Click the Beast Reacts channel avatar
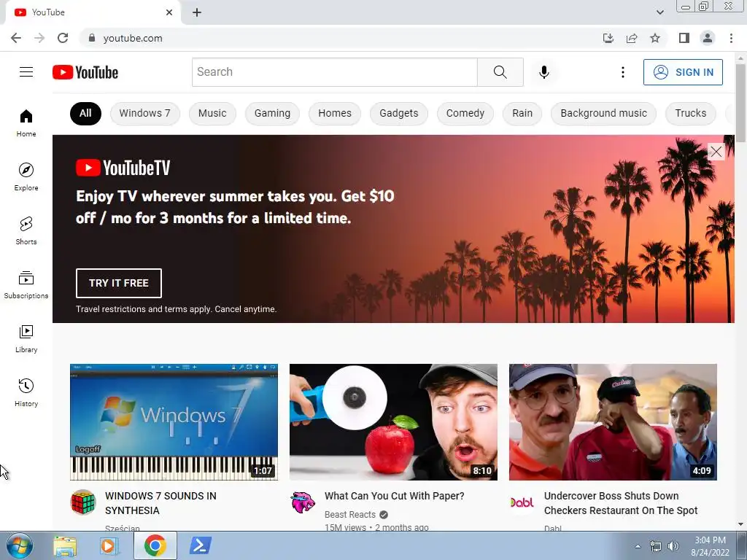The width and height of the screenshot is (747, 560). pos(303,502)
